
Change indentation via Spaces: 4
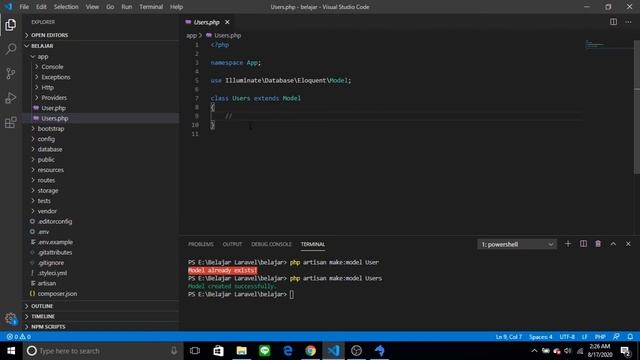pyautogui.click(x=540, y=337)
